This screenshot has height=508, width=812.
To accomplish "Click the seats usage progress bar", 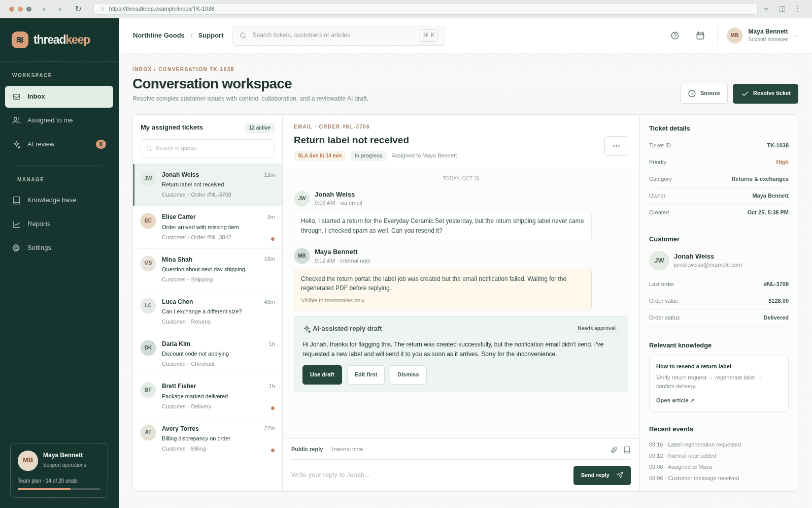I will click(x=59, y=489).
